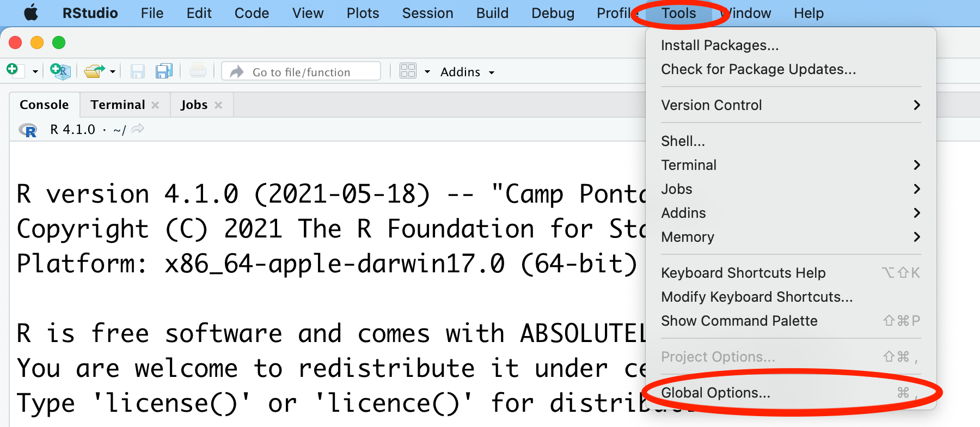Switch to the Console tab
Image resolution: width=980 pixels, height=427 pixels.
pyautogui.click(x=44, y=105)
